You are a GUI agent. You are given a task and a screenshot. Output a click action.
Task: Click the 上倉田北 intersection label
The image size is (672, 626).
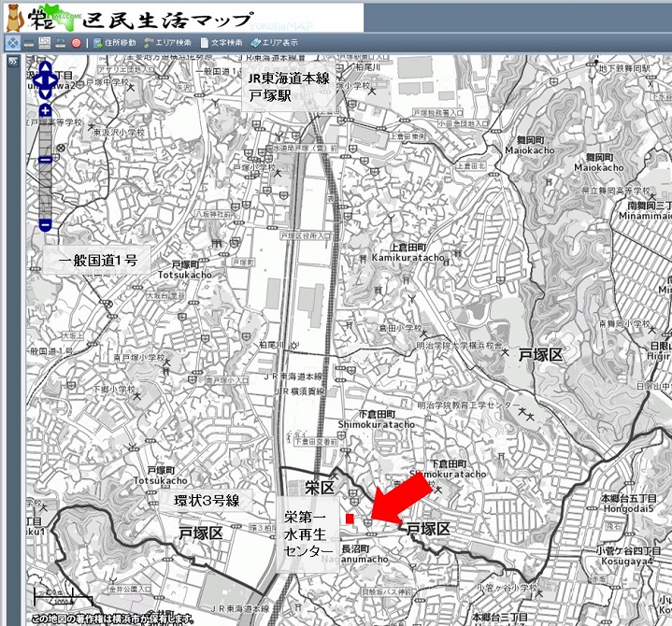pos(470,165)
